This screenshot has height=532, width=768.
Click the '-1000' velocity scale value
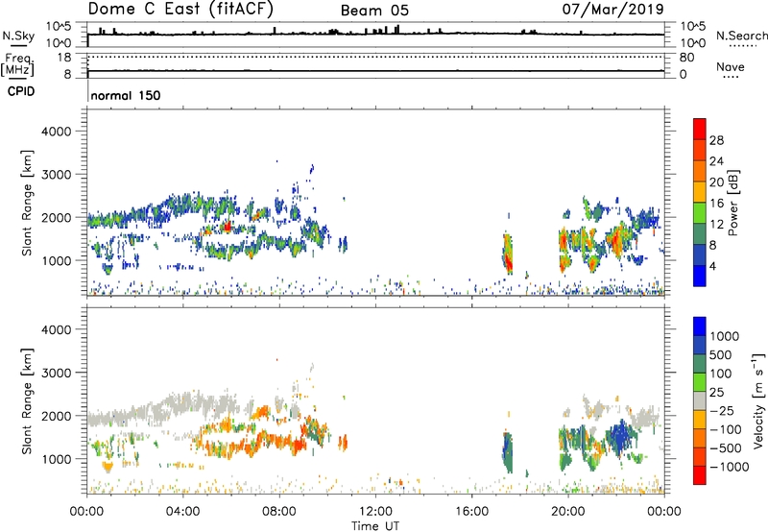(729, 467)
